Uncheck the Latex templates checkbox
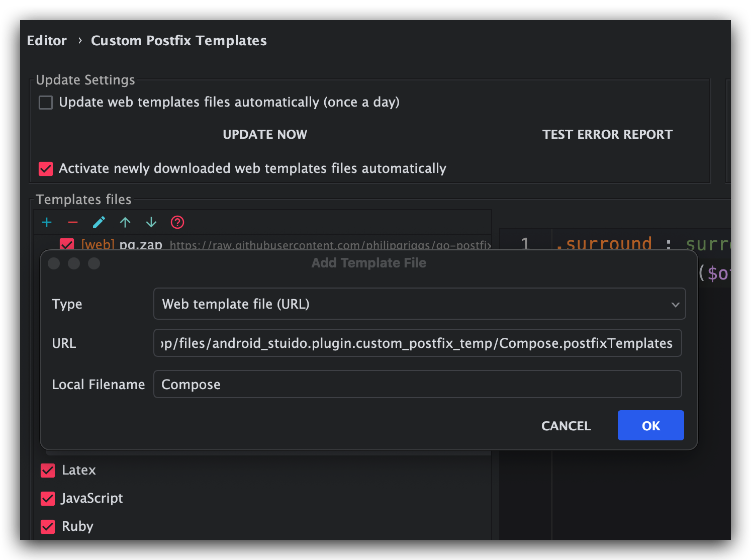Screen dimensions: 751x560 (x=48, y=471)
